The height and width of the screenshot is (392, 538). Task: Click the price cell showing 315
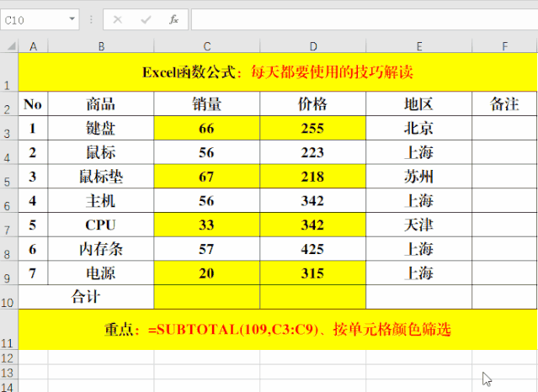[x=313, y=273]
